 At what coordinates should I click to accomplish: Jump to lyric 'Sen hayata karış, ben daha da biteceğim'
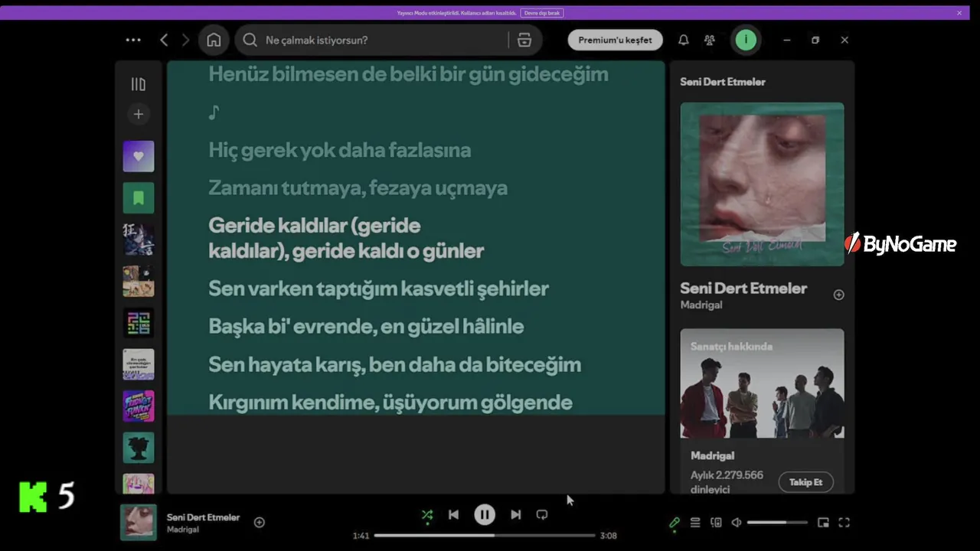(x=395, y=364)
